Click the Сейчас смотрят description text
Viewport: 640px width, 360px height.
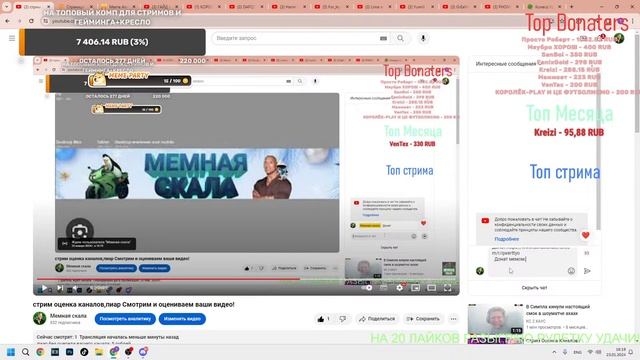coord(107,337)
